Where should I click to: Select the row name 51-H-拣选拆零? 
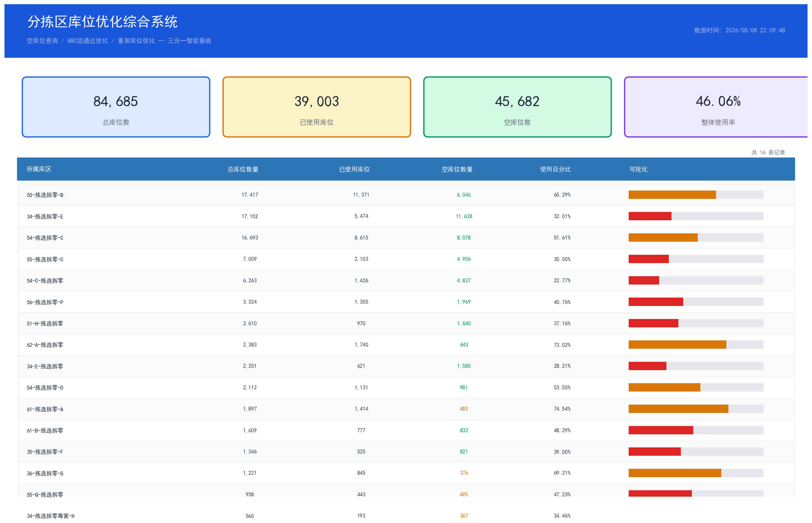(x=45, y=323)
